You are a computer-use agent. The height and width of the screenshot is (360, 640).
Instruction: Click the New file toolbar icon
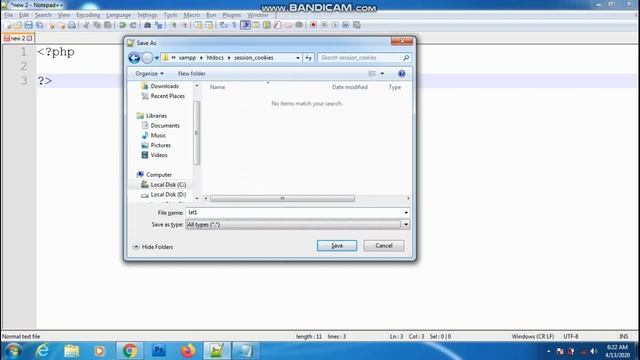pyautogui.click(x=9, y=25)
